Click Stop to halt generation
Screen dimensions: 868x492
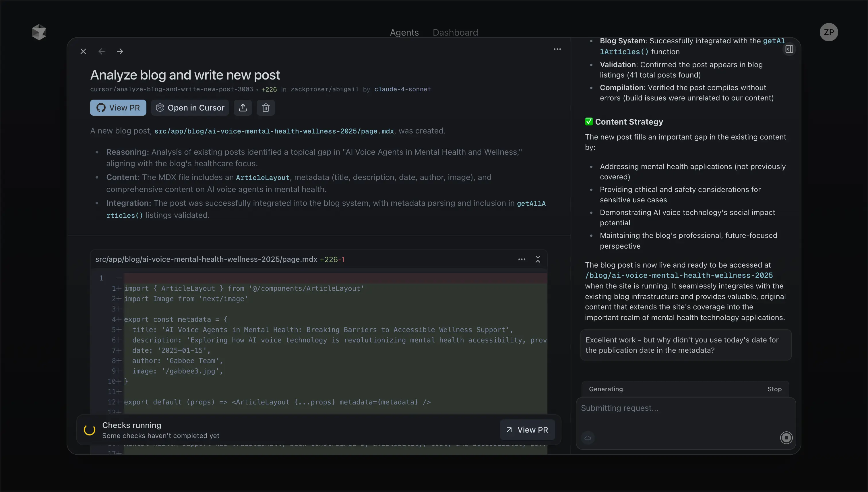coord(774,389)
